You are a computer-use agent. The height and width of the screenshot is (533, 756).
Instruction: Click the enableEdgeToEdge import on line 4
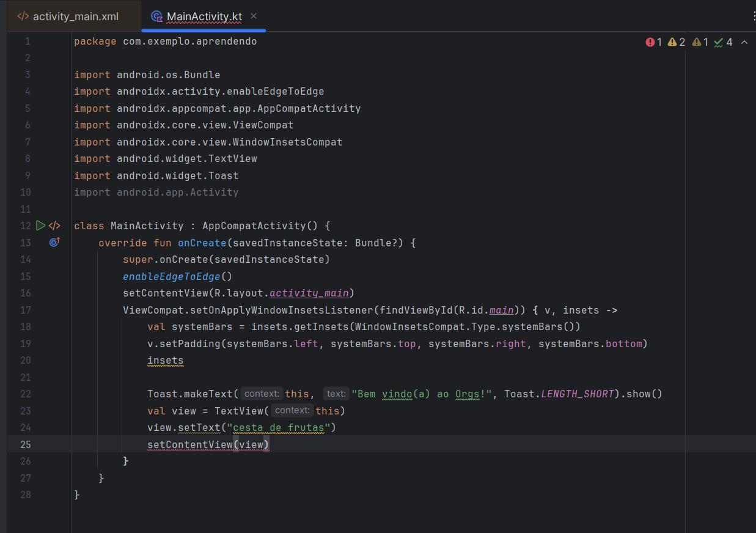tap(199, 91)
